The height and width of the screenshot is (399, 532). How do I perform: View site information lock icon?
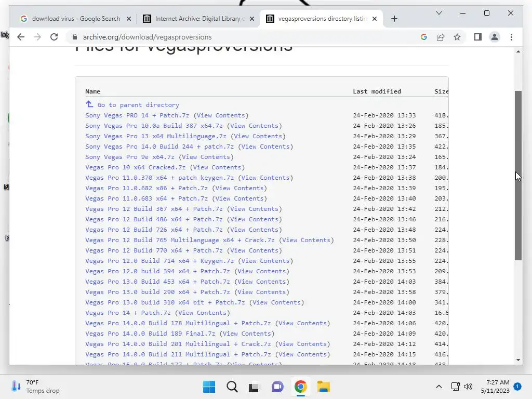[x=75, y=37]
